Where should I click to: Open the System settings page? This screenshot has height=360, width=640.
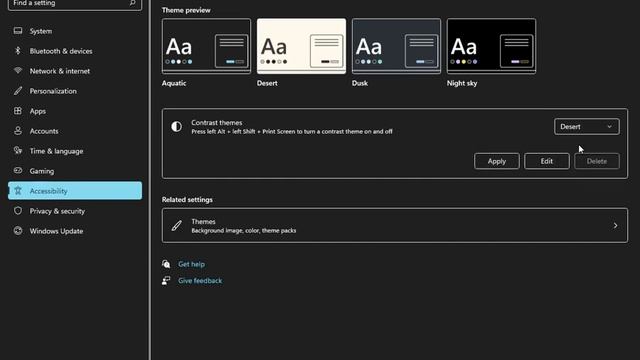(x=75, y=31)
